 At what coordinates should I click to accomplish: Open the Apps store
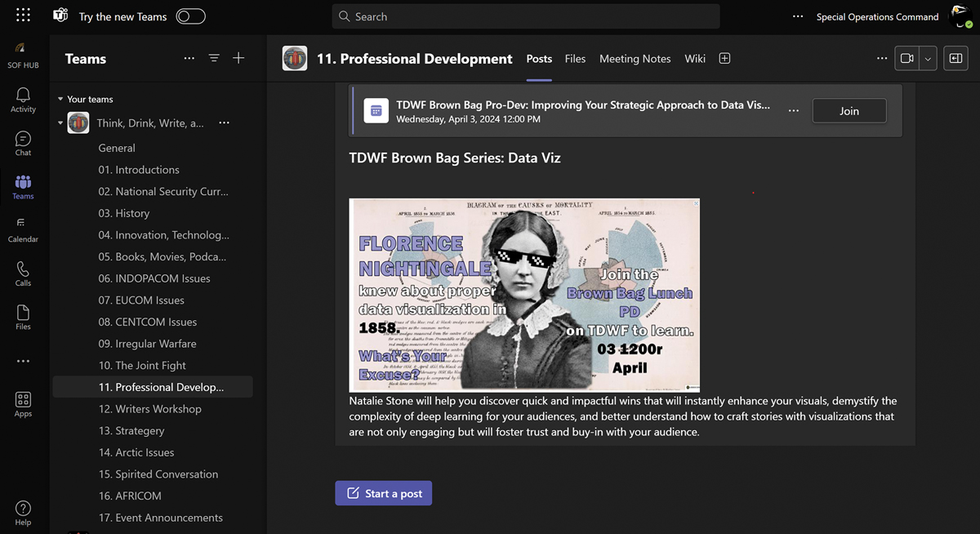coord(23,404)
